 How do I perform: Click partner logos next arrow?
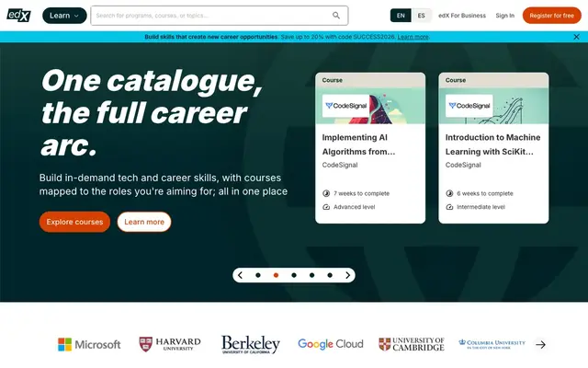[540, 344]
